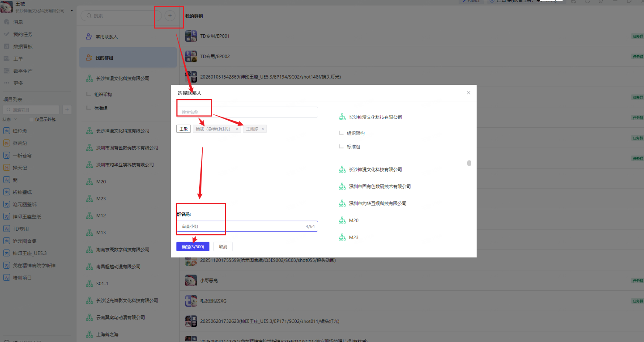Open project 莽荒纪
644x342 pixels.
coord(20,143)
